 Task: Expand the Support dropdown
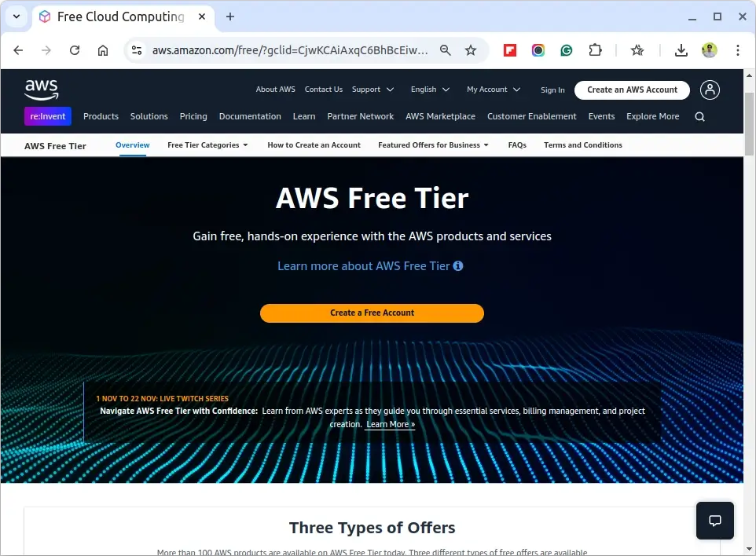(x=372, y=90)
